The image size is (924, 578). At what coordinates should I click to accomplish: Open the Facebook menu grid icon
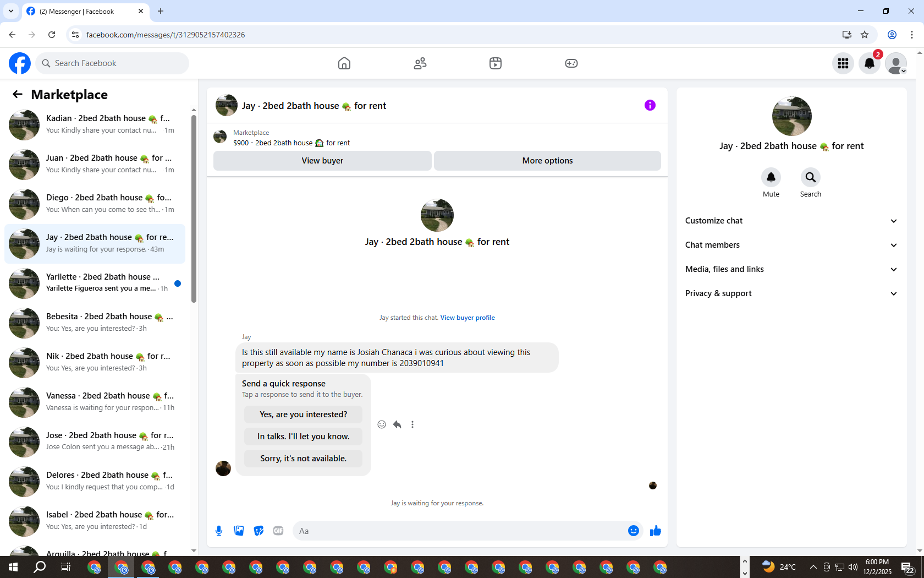tap(843, 63)
